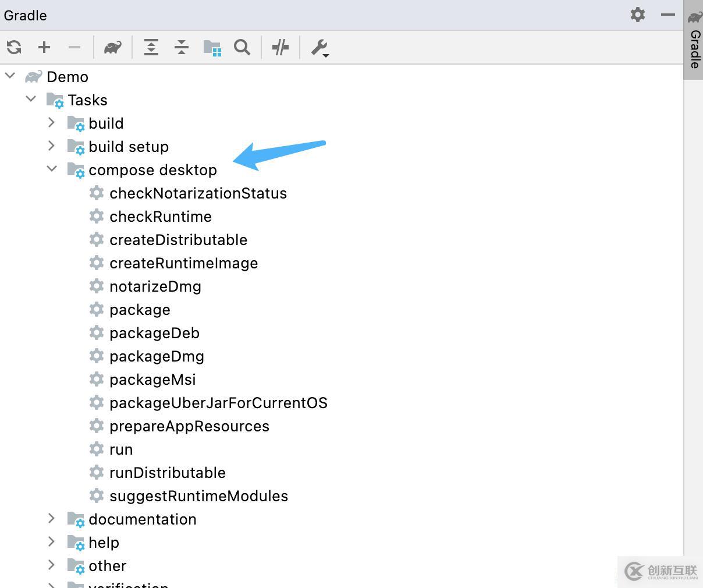The height and width of the screenshot is (588, 703).
Task: Click gear icon beside prepareAppResources
Action: (x=96, y=426)
